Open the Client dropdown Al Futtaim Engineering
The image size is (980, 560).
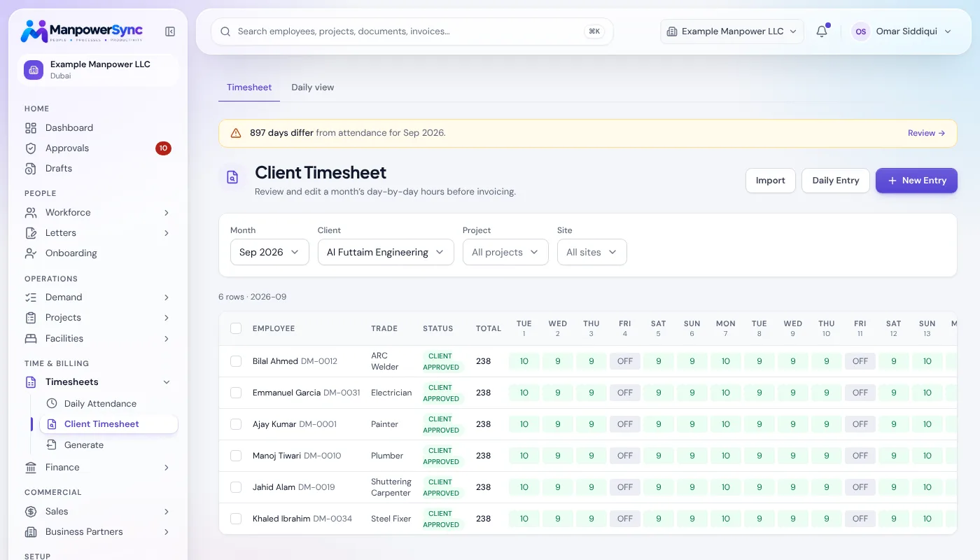click(x=386, y=252)
